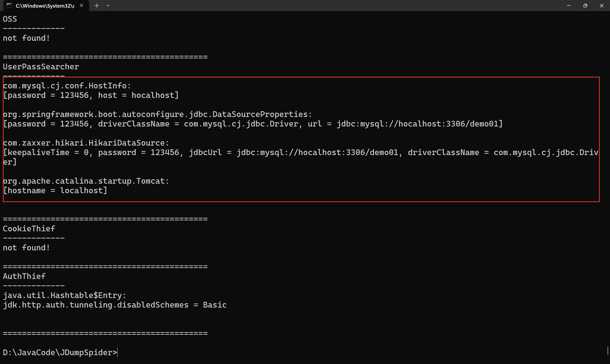Select the C:\Windows\System32 tab title
The width and height of the screenshot is (610, 364).
pyautogui.click(x=45, y=6)
